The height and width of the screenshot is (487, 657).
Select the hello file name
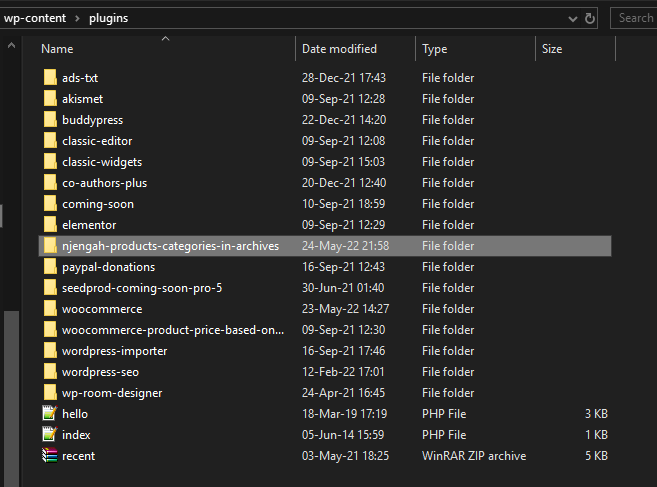click(x=75, y=414)
